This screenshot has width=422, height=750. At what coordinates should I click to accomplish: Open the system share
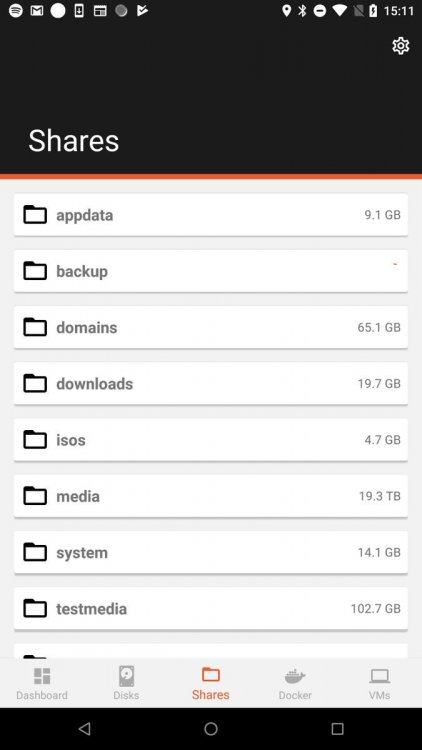click(211, 552)
